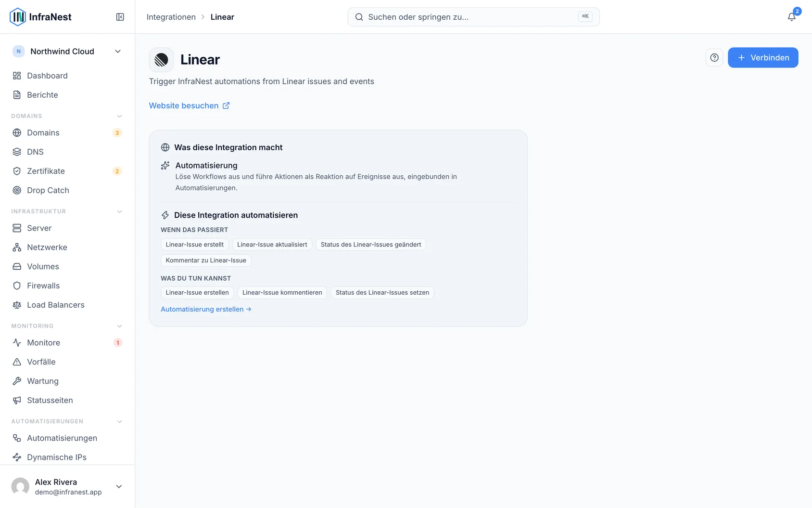Image resolution: width=812 pixels, height=508 pixels.
Task: Click the Alex Rivera avatar
Action: 20,486
